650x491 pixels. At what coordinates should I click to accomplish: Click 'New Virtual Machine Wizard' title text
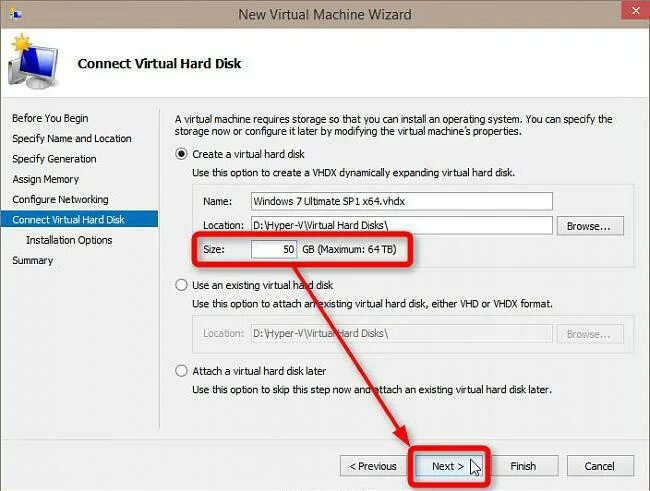[x=325, y=15]
